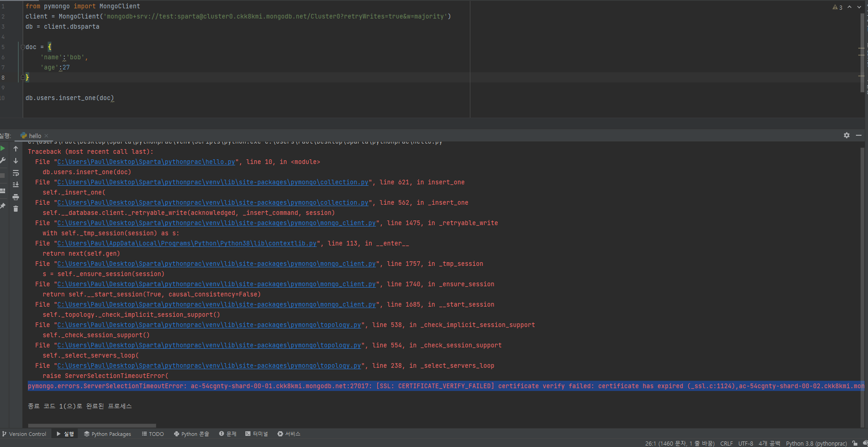
Task: Open the 문제 problems tab
Action: (x=228, y=434)
